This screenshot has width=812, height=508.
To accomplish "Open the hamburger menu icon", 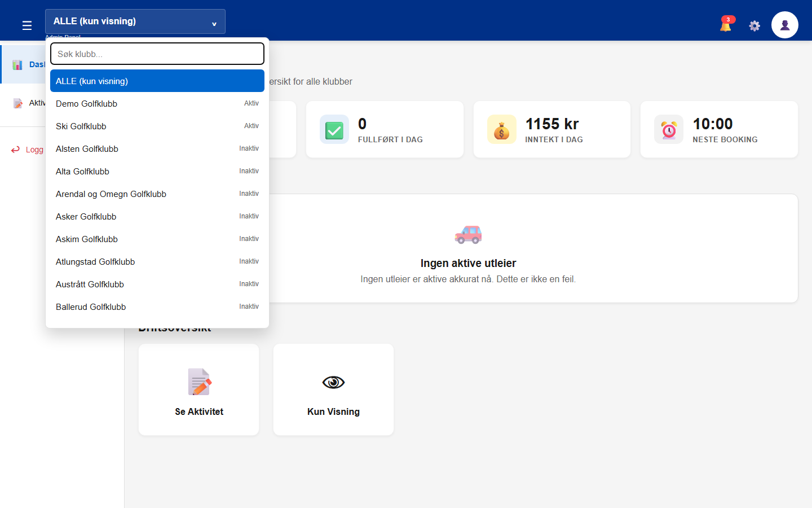I will (x=27, y=25).
